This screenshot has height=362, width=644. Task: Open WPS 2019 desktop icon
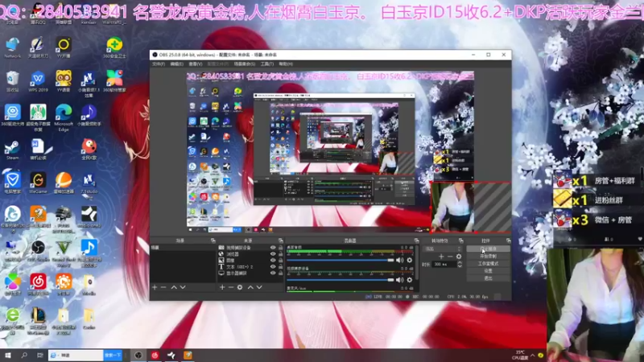point(38,81)
